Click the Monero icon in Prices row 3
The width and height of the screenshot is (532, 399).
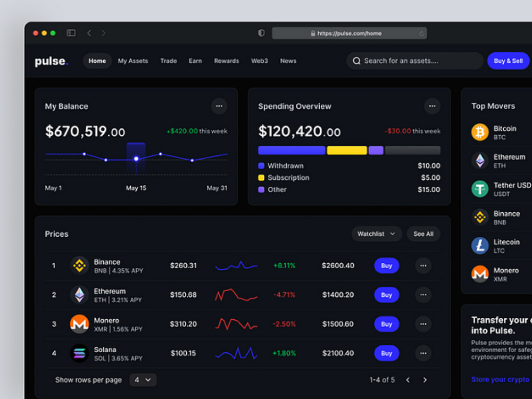click(x=79, y=324)
